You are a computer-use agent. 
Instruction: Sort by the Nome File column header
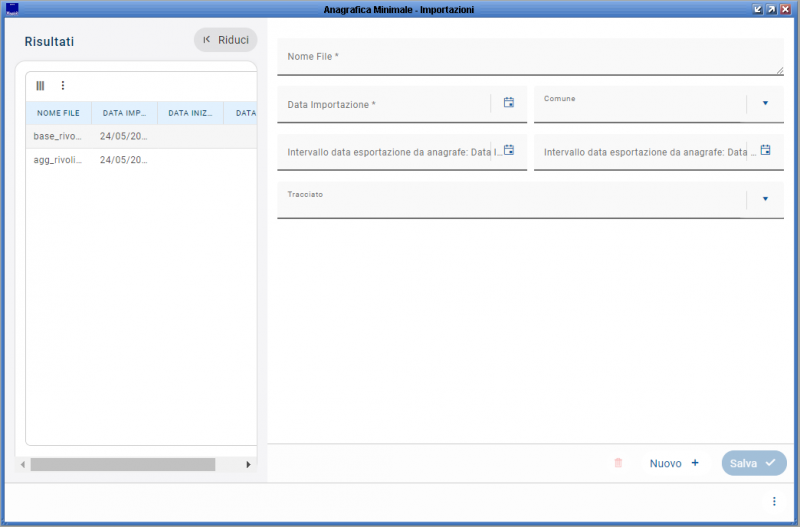pyautogui.click(x=58, y=113)
